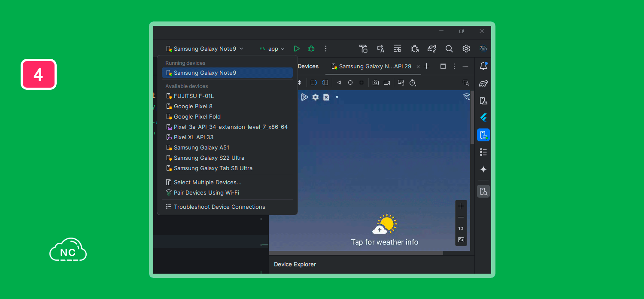This screenshot has width=644, height=299.
Task: Click Select Multiple Devices... option
Action: [x=227, y=183]
